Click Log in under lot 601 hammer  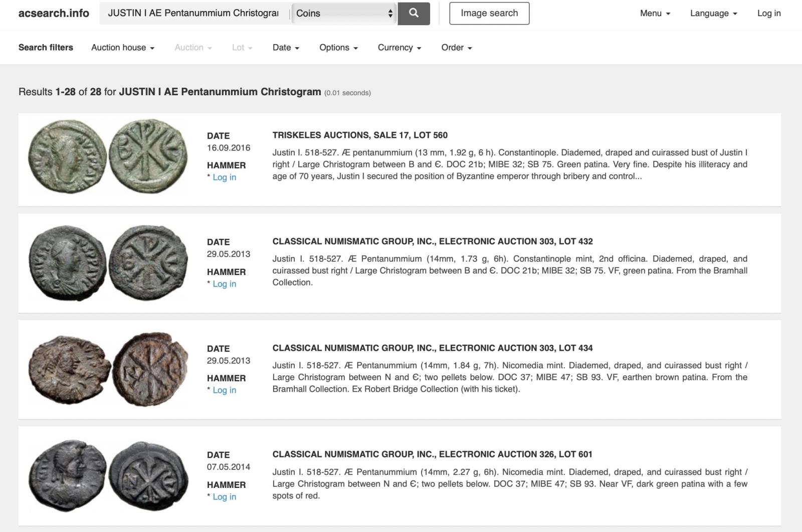224,497
